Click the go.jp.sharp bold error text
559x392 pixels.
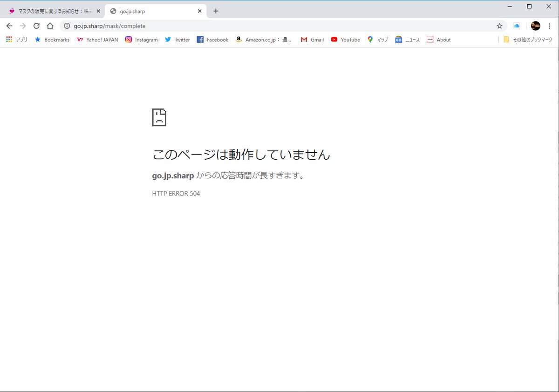[173, 176]
